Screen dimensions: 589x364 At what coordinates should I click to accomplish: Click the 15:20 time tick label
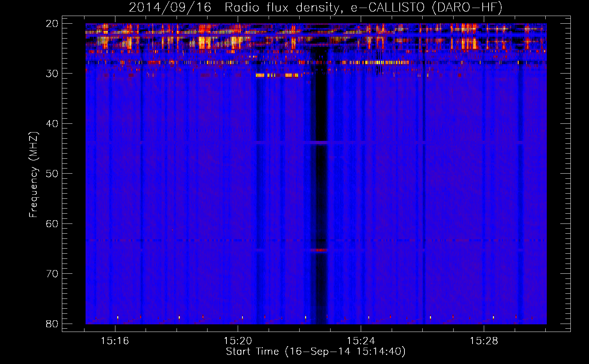(238, 341)
